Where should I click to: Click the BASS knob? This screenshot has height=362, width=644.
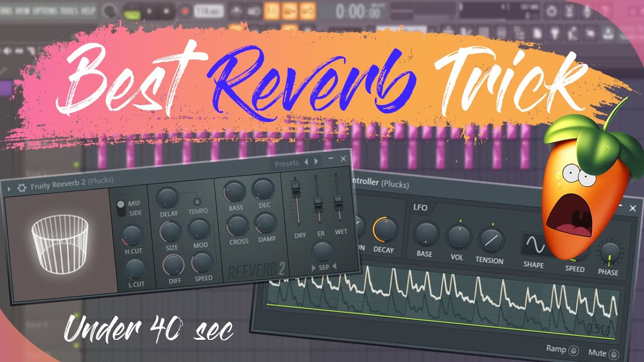tap(234, 192)
